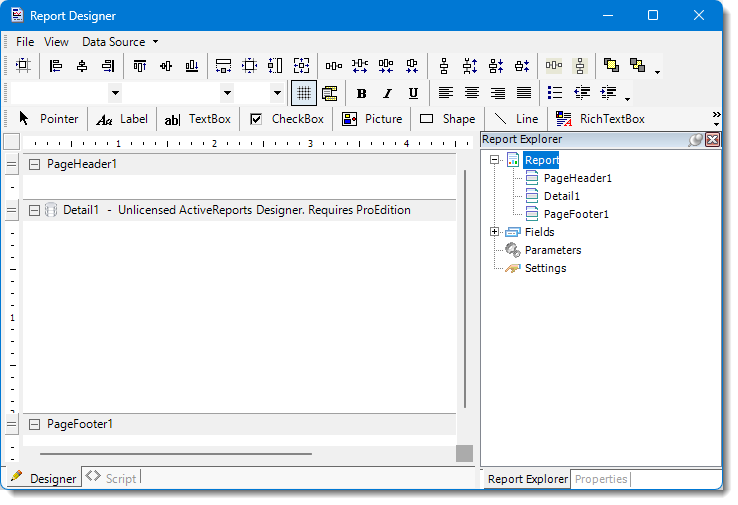
Task: Open the File menu
Action: [x=25, y=42]
